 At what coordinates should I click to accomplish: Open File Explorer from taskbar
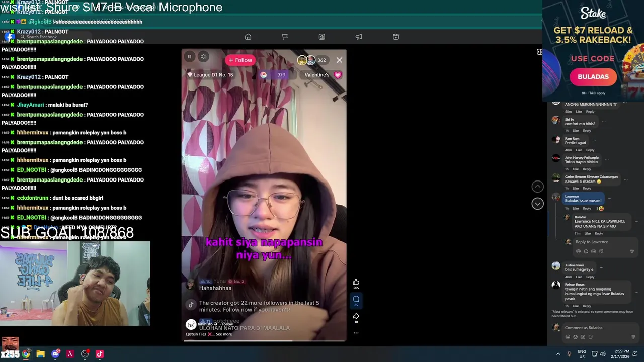40,354
